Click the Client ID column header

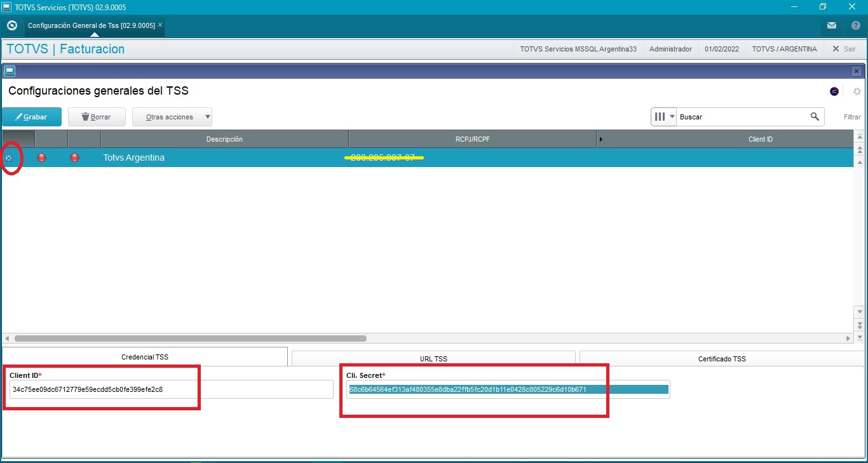[760, 139]
